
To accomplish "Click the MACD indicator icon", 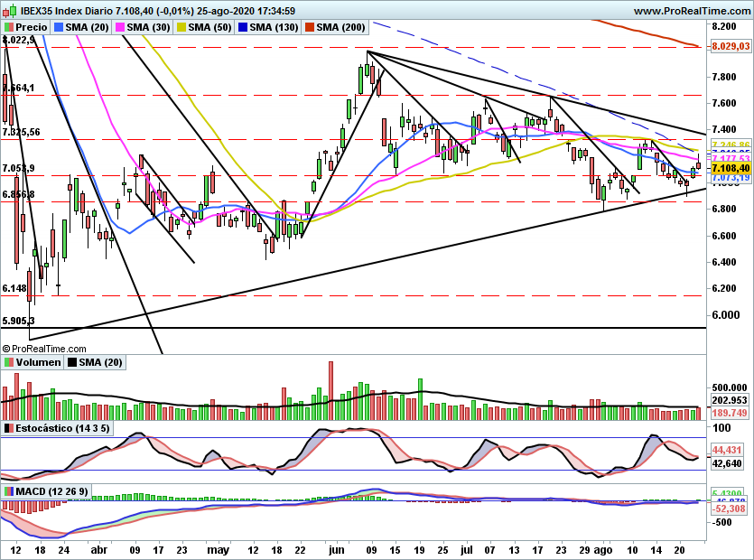I will (x=9, y=491).
